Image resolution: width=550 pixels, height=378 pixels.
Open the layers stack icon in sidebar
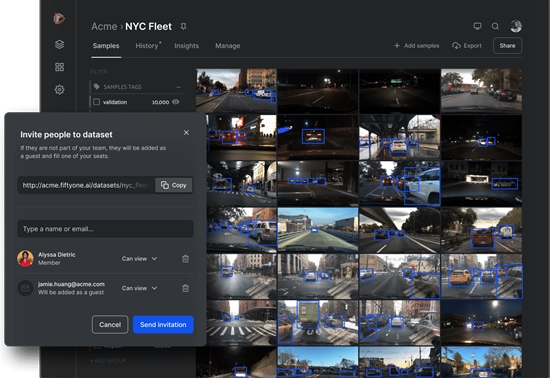point(59,45)
